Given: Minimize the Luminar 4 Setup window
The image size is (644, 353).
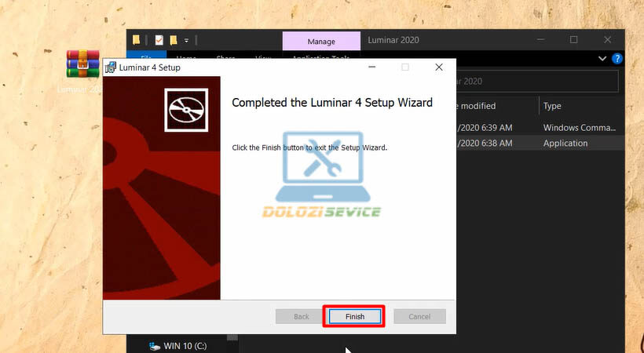Looking at the screenshot, I should pos(371,67).
